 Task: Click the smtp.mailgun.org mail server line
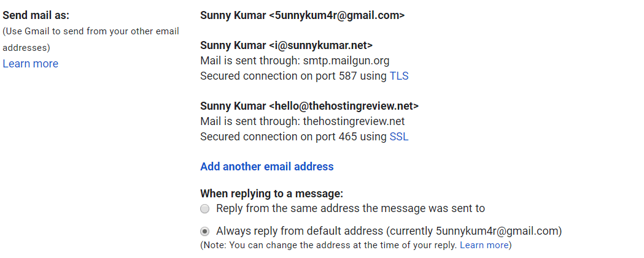[295, 61]
